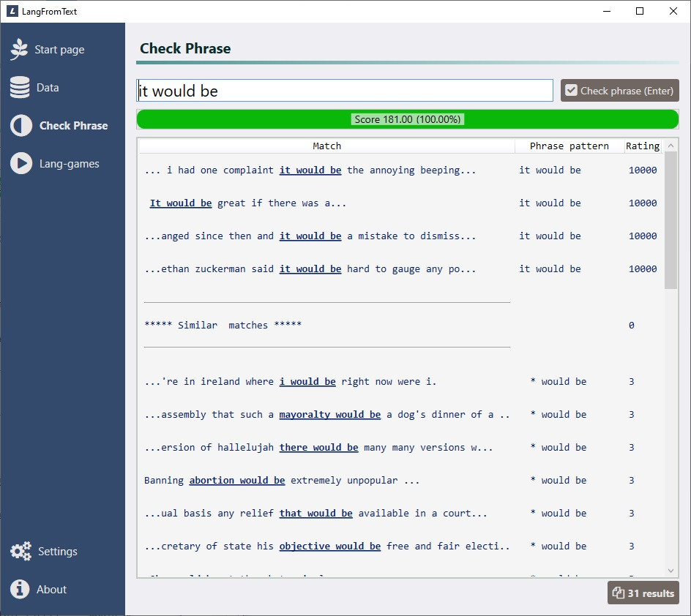Click the 'mayoralty would be' underlined match
The width and height of the screenshot is (691, 616).
point(330,414)
